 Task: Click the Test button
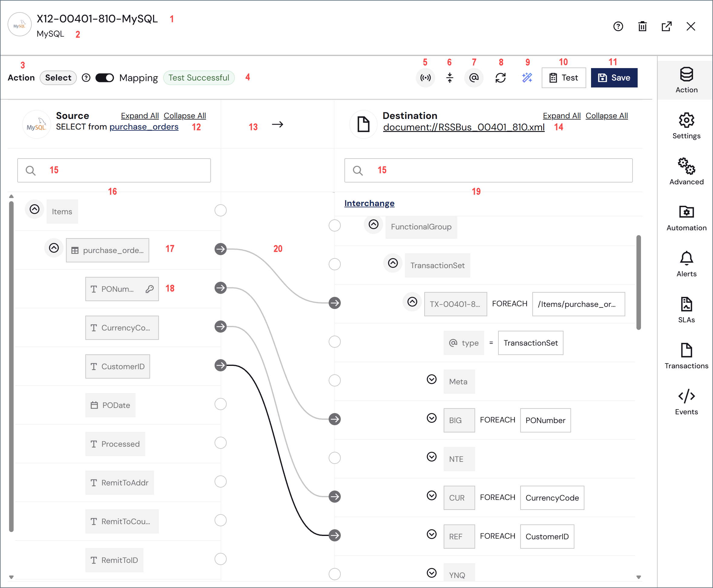(563, 77)
